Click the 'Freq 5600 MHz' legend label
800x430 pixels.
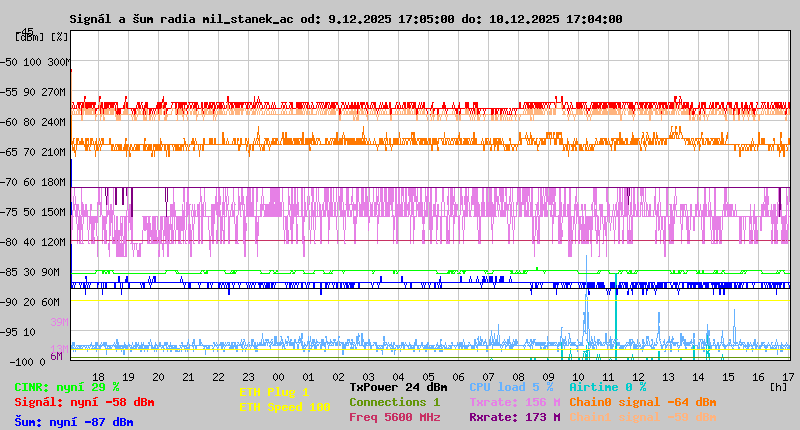(394, 417)
